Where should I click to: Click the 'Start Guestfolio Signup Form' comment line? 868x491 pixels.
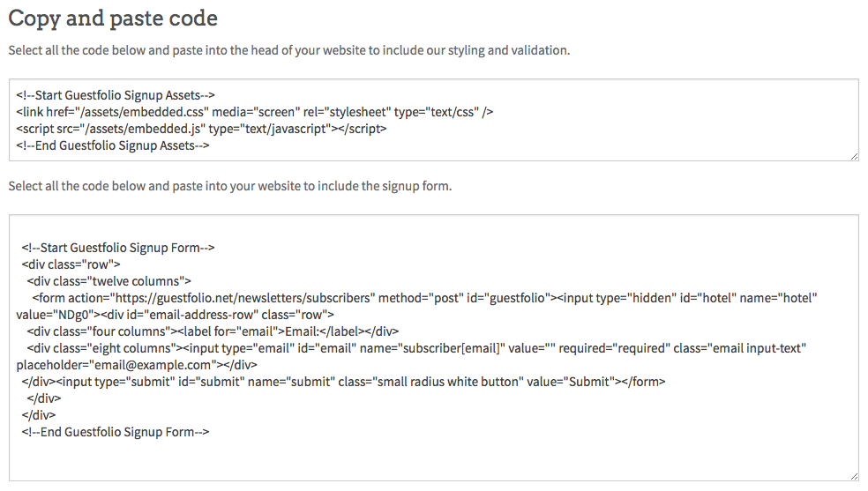(x=118, y=248)
